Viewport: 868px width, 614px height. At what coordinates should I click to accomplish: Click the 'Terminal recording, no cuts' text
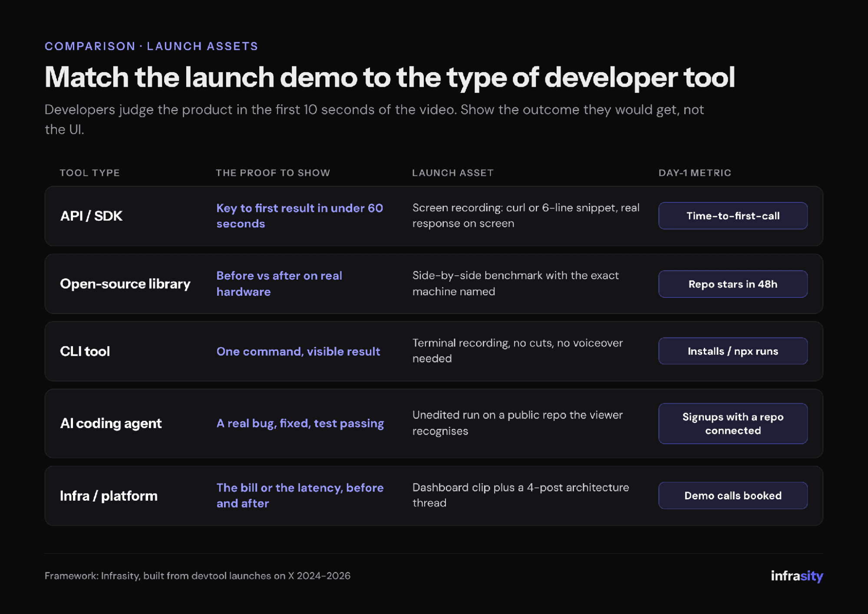(518, 350)
